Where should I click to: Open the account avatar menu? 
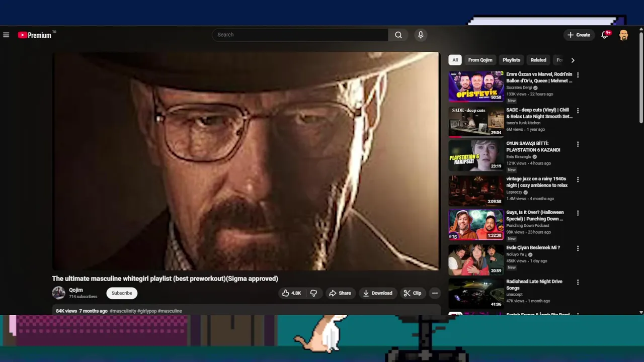(x=623, y=35)
